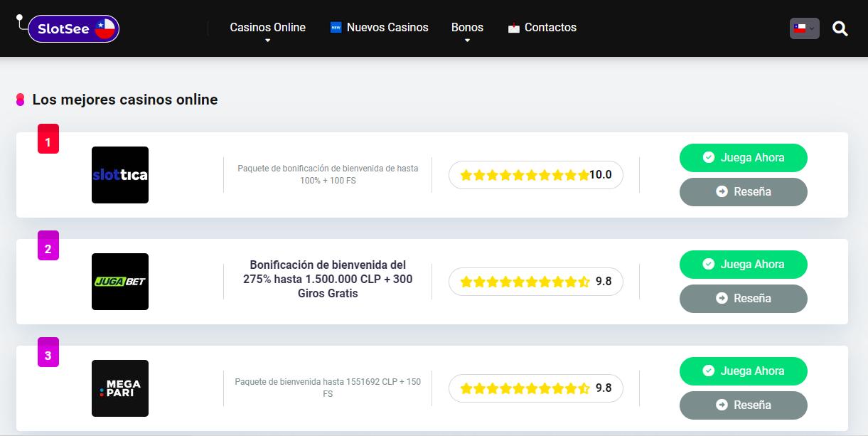
Task: Click the envelope icon beside Contactos
Action: (x=514, y=28)
